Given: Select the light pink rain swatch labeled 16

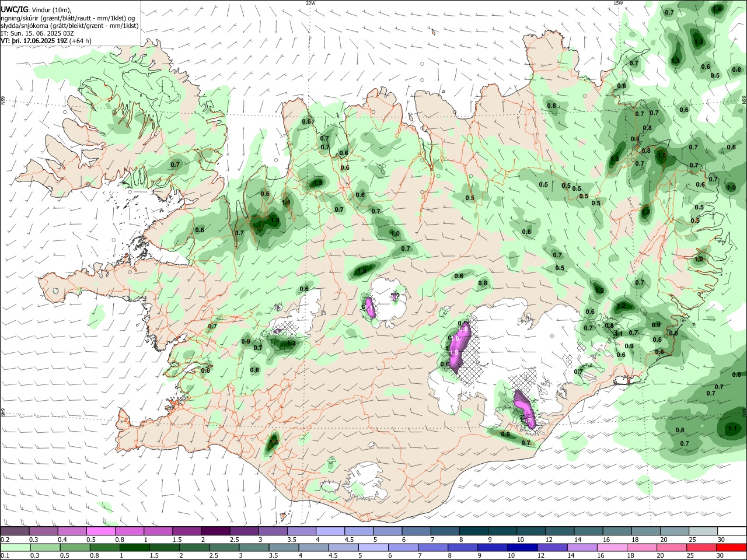Looking at the screenshot, I should (612, 548).
